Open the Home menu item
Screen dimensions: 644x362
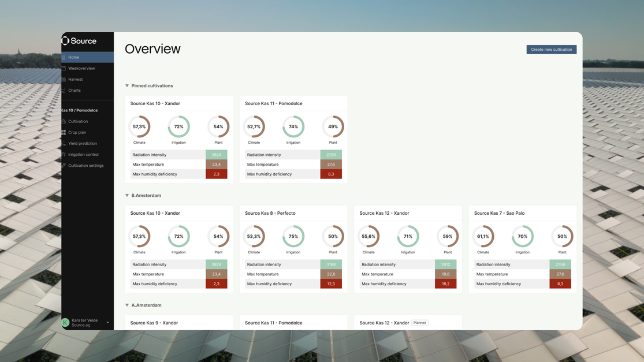(x=87, y=57)
